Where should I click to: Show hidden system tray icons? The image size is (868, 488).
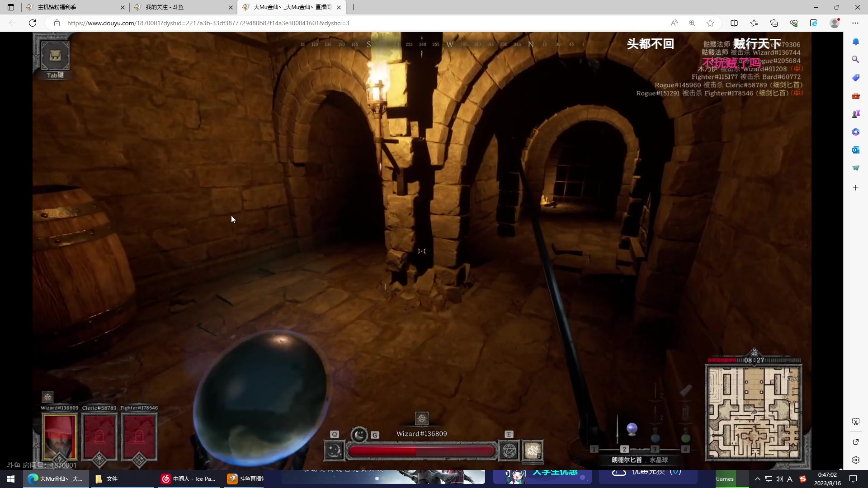757,479
